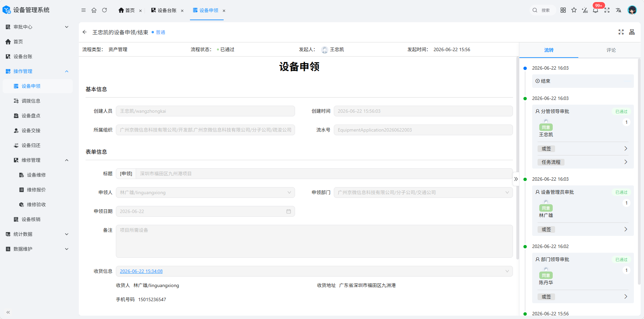This screenshot has width=644, height=319.
Task: Click the 标题 input field
Action: coord(324,174)
